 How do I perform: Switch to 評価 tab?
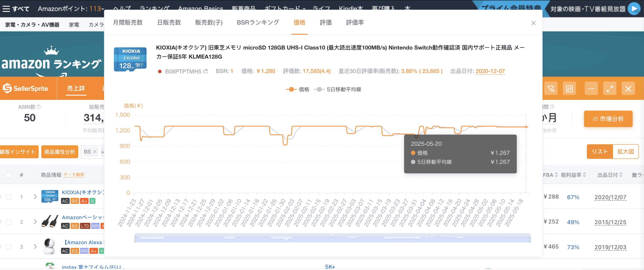(x=326, y=23)
